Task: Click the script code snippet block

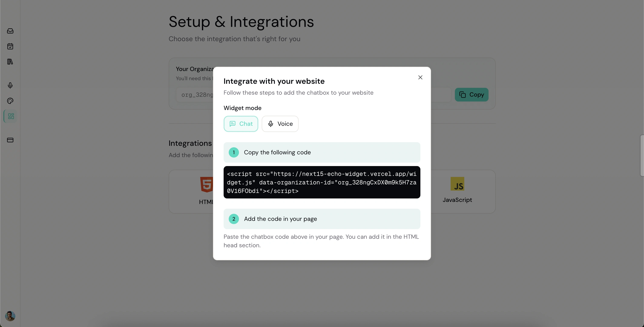Action: pyautogui.click(x=322, y=182)
